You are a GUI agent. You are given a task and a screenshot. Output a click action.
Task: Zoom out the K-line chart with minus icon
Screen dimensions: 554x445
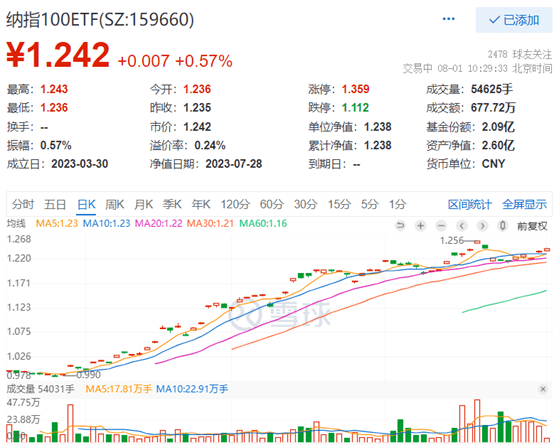(441, 225)
